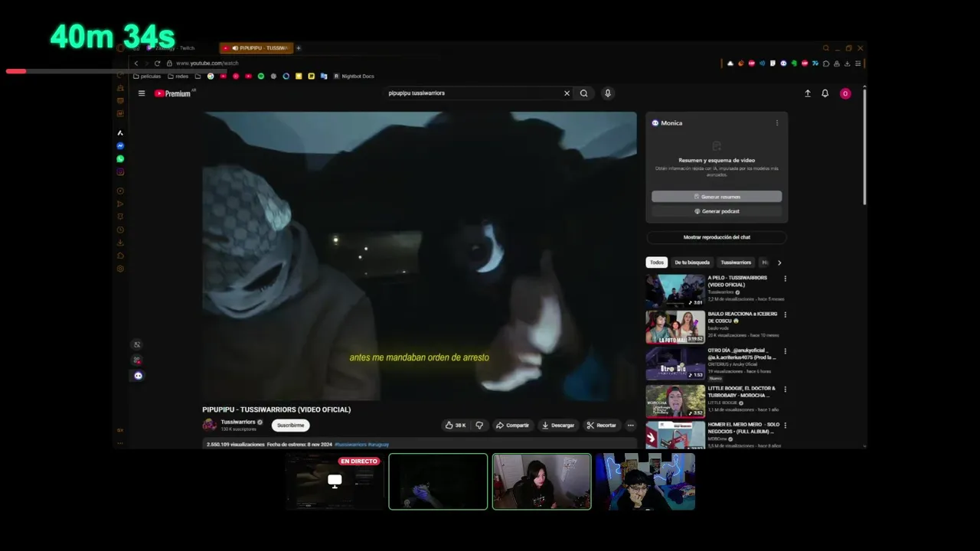Open the Google bookmark icon
The image size is (980, 551).
pos(211,77)
